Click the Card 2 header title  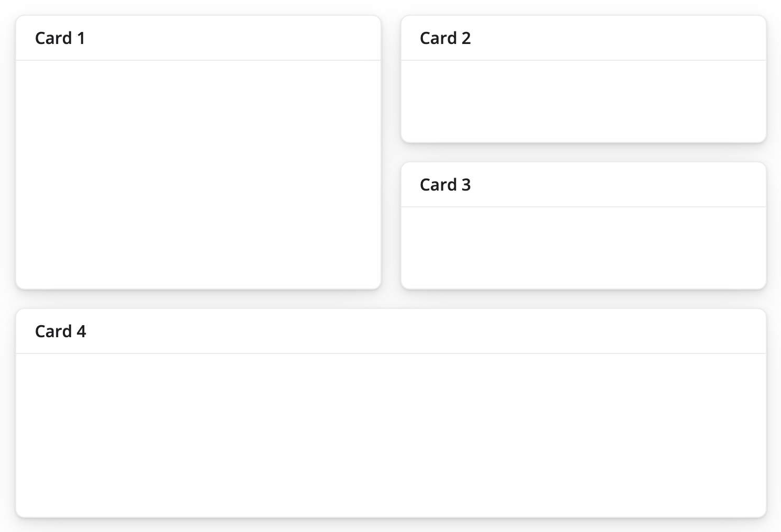pos(445,38)
